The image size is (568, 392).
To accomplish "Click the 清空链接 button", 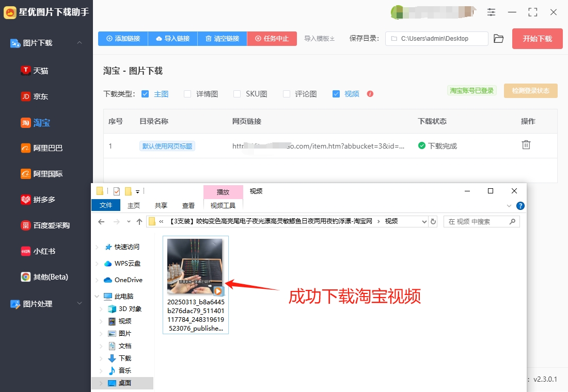I will click(223, 39).
